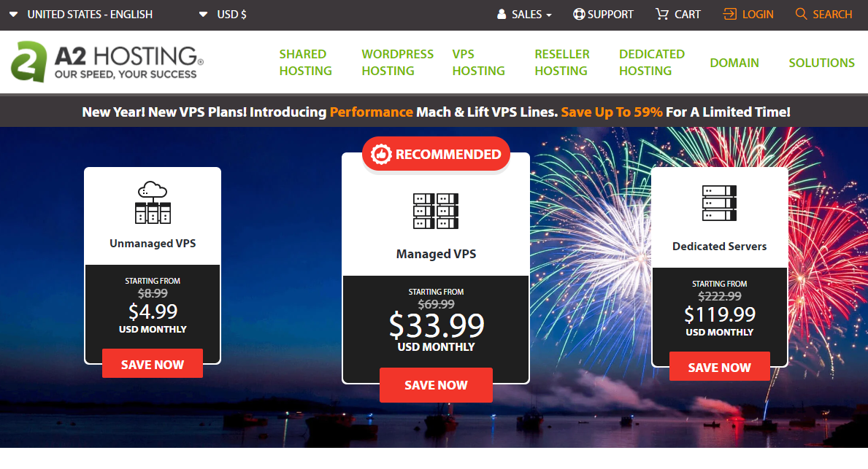Screen dimensions: 868x469
Task: Open the USD $ currency dropdown
Action: click(223, 15)
